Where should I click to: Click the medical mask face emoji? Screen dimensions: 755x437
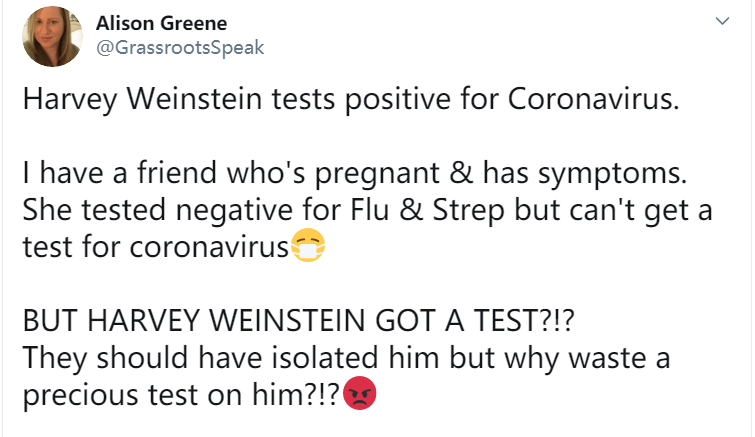(308, 246)
